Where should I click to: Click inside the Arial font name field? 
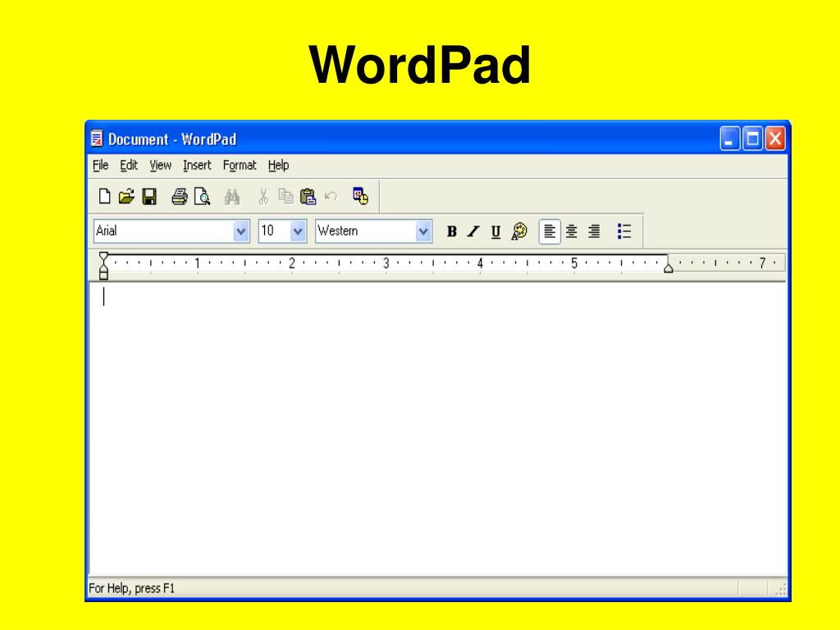tap(164, 231)
